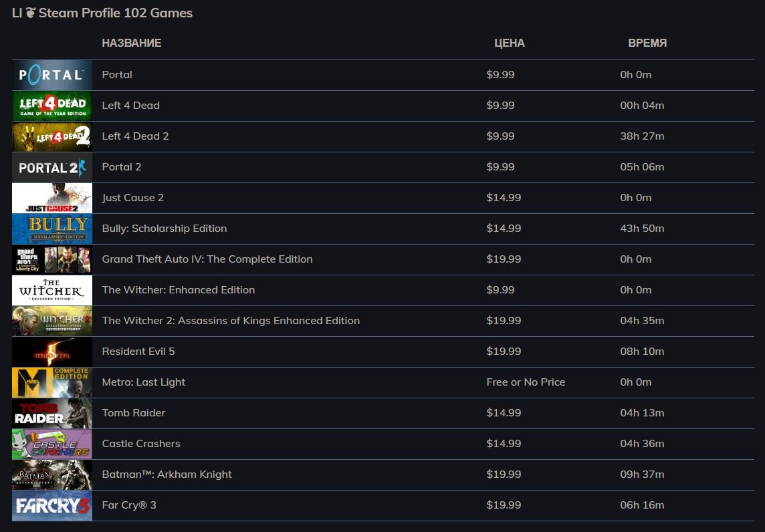Select the Left 4 Dead 2 cover image
The image size is (765, 532).
point(52,136)
